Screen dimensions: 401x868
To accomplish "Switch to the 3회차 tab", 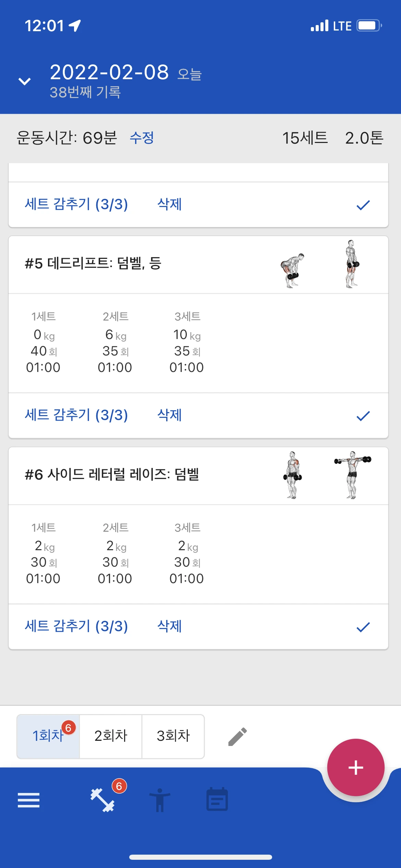I will point(173,736).
